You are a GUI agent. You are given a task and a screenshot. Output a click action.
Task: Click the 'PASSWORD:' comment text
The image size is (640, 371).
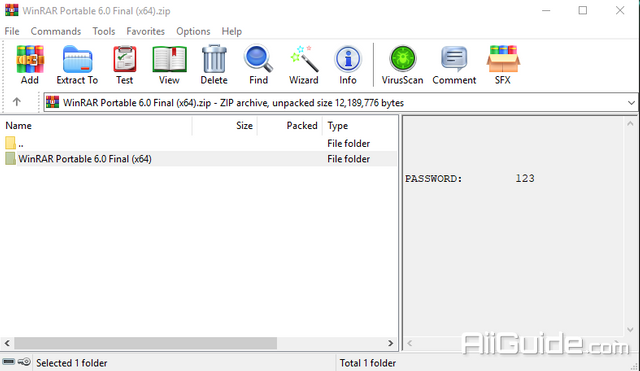tap(433, 178)
